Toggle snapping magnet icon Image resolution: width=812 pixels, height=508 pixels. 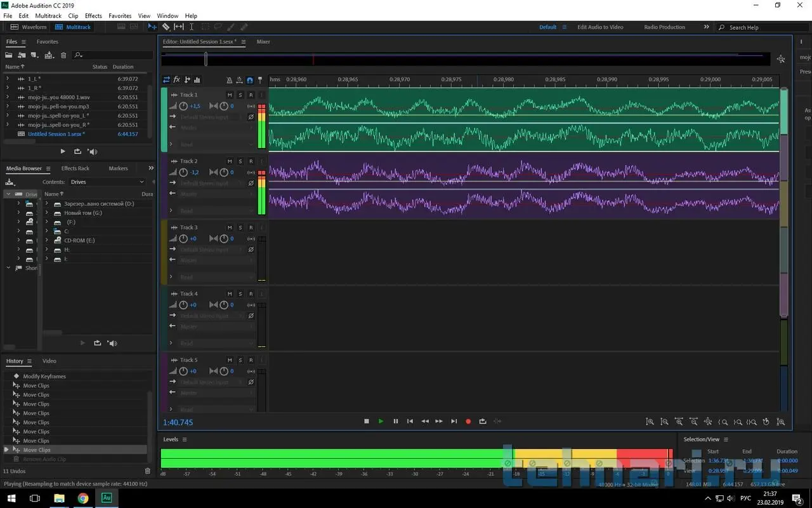pyautogui.click(x=249, y=80)
